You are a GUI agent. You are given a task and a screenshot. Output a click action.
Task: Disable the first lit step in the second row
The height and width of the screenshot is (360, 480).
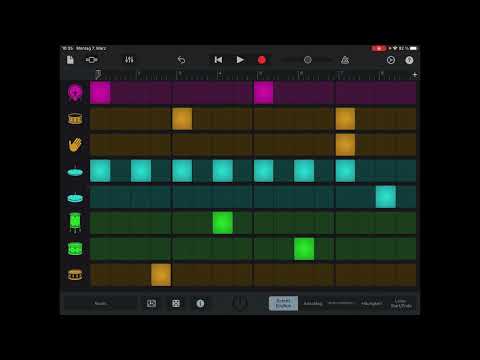[x=182, y=119]
